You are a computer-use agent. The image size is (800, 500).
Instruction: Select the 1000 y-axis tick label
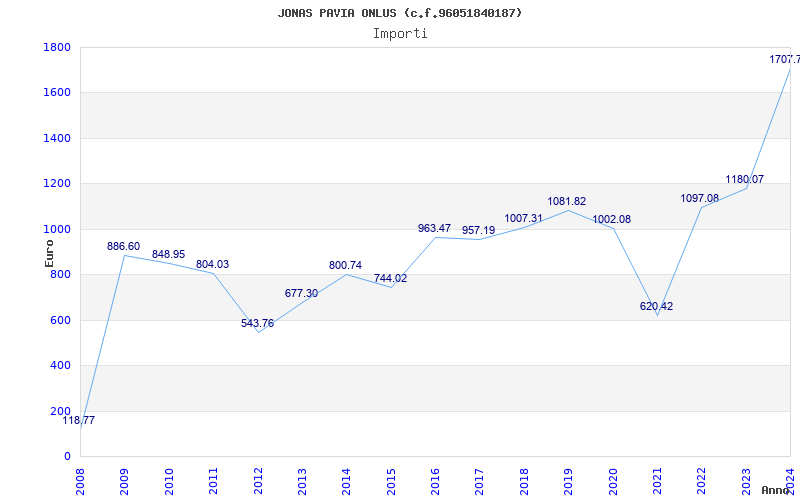click(x=57, y=229)
